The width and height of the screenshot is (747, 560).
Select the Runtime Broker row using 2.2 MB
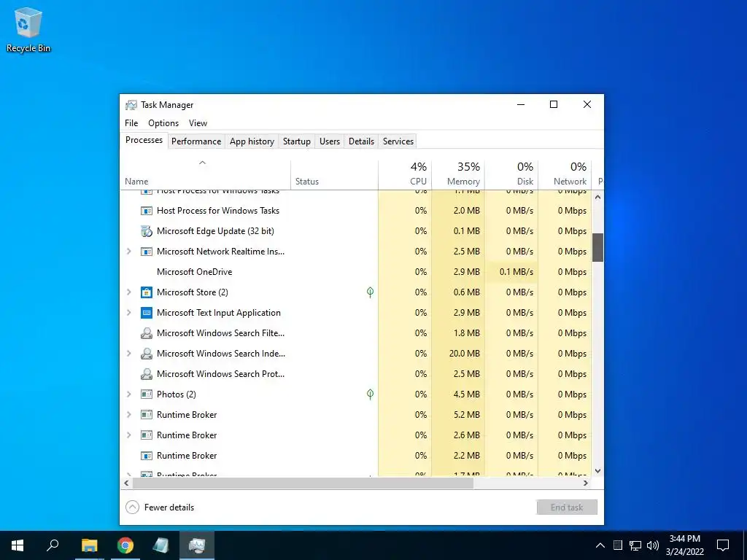point(356,456)
